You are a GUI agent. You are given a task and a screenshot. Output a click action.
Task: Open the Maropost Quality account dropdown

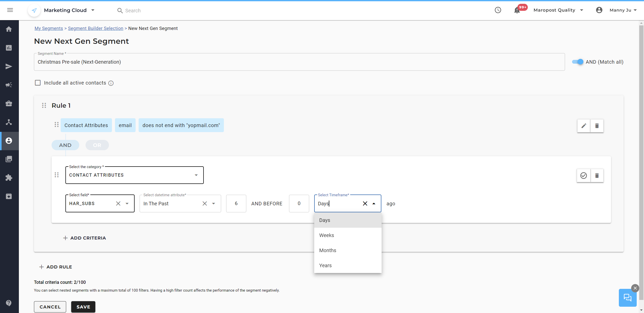558,10
